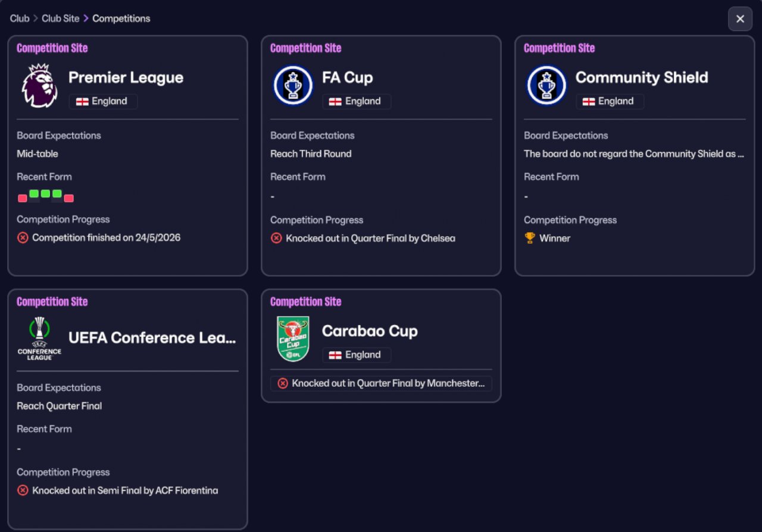The width and height of the screenshot is (762, 532).
Task: Click the UEFA Conference League logo
Action: tap(39, 338)
